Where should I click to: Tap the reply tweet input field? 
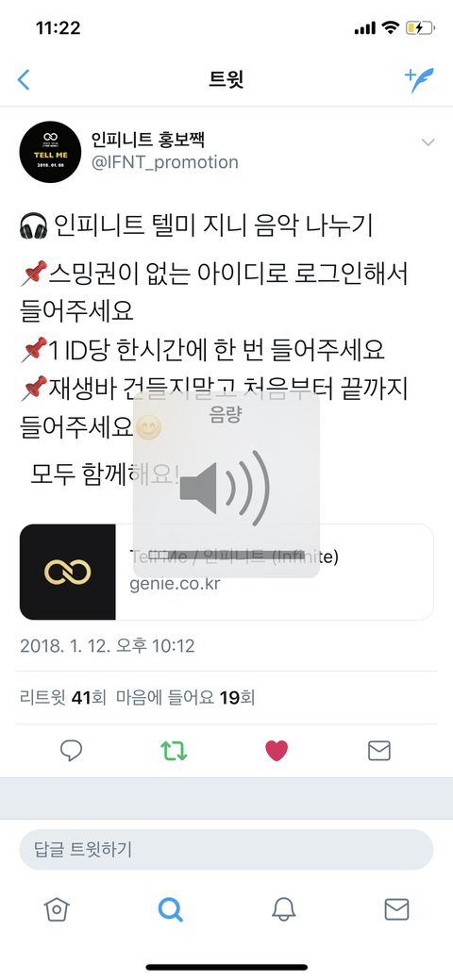coord(226,850)
